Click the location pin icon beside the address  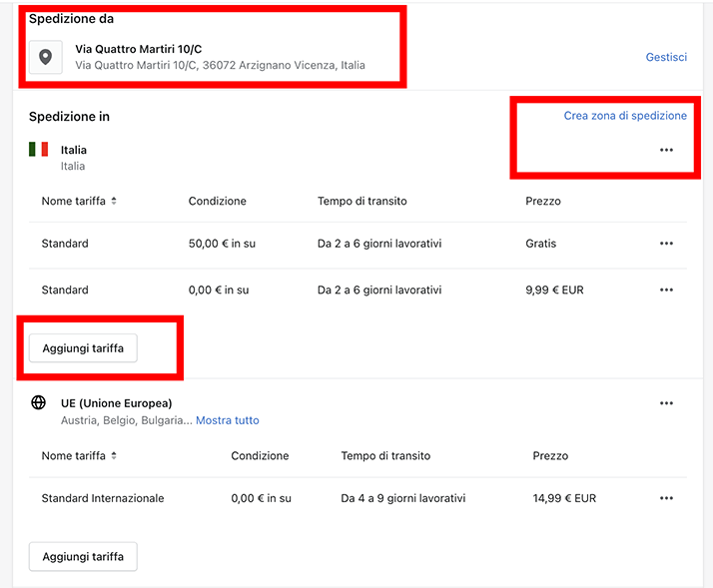46,57
